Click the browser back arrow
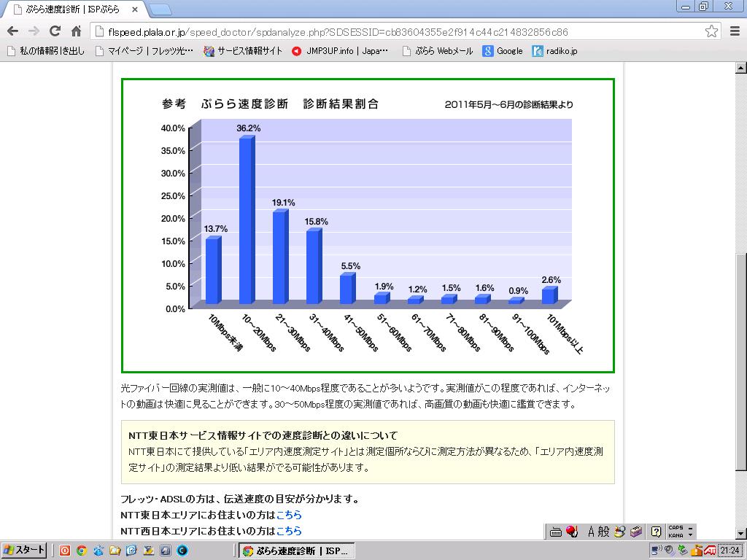This screenshot has height=560, width=747. coord(12,31)
